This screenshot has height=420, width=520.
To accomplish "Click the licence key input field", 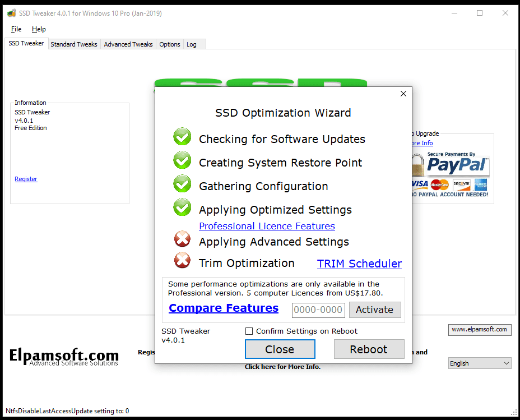I will (318, 310).
